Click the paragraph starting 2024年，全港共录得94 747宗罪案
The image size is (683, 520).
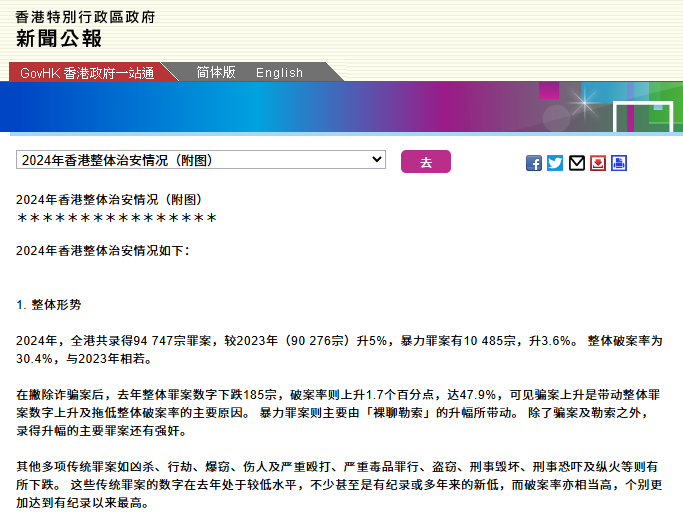coord(339,350)
